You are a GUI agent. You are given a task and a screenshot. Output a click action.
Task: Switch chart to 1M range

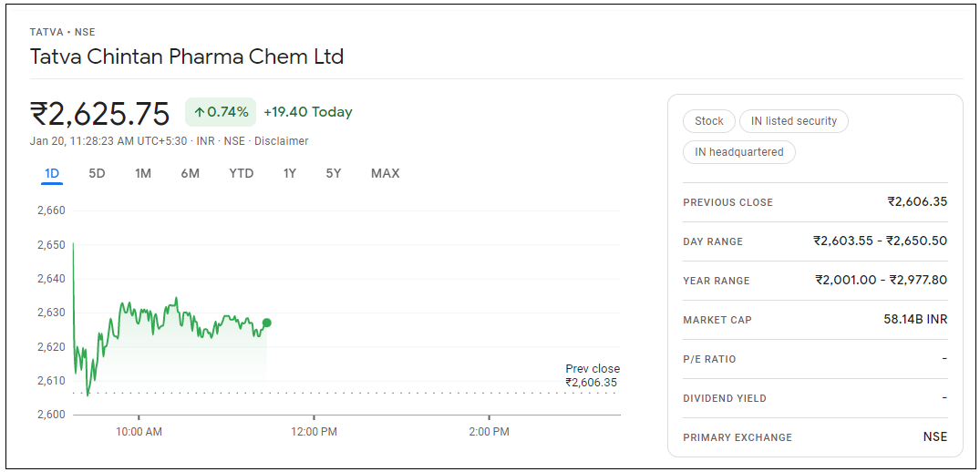(x=143, y=173)
